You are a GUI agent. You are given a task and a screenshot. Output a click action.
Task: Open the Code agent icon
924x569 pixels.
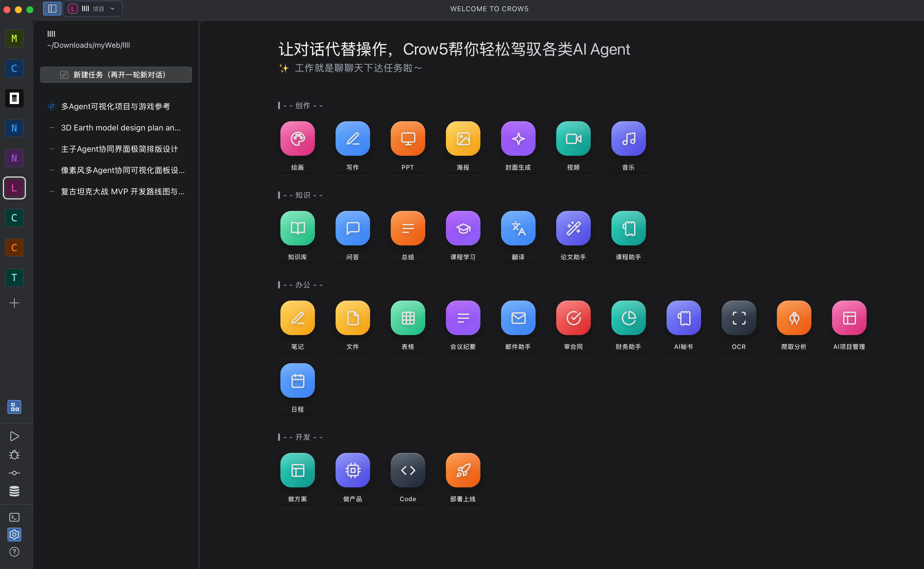tap(408, 470)
